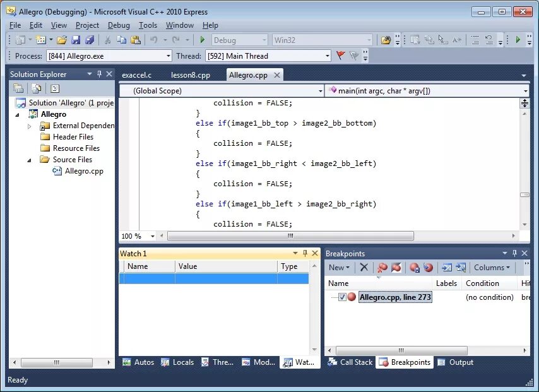Switch to the lesson8.cpp tab
The width and height of the screenshot is (539, 392).
[x=191, y=75]
